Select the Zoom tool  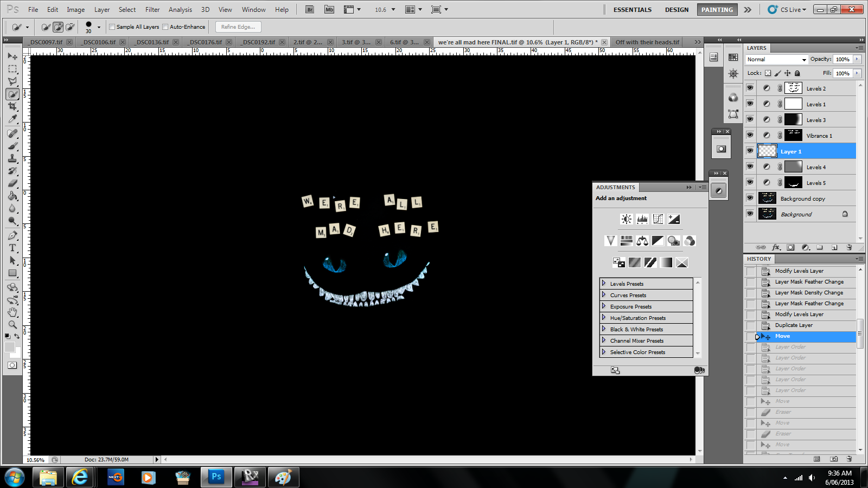pyautogui.click(x=12, y=325)
